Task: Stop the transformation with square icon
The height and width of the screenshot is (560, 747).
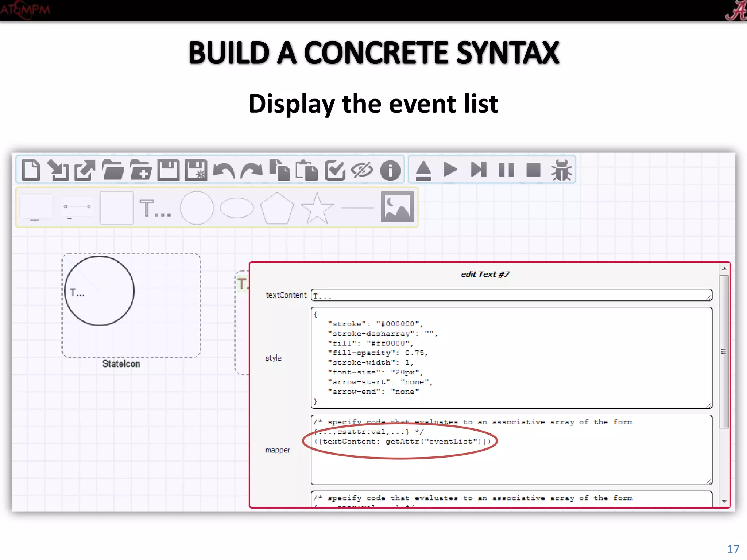Action: click(x=533, y=170)
